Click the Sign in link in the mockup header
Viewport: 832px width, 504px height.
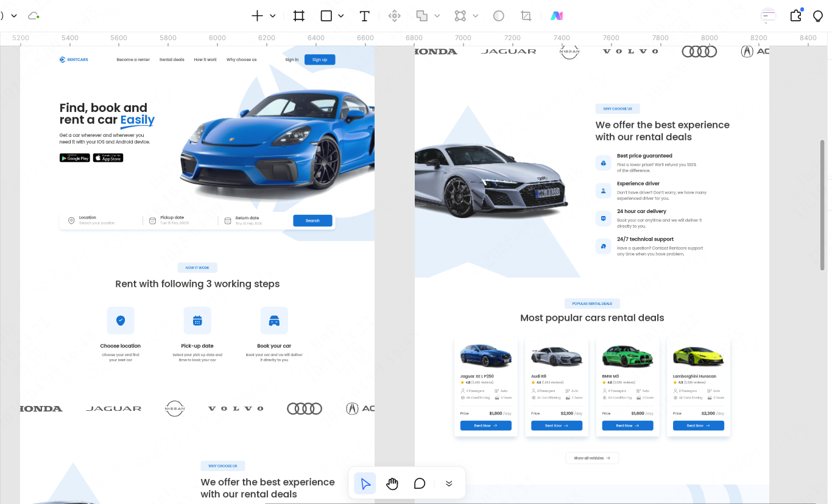[x=292, y=60]
